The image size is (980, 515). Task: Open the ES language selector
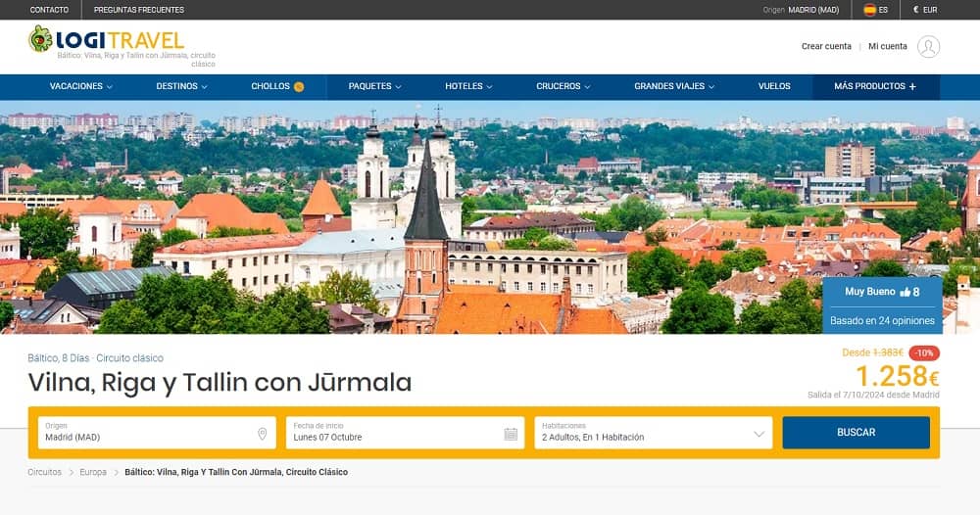coord(875,10)
